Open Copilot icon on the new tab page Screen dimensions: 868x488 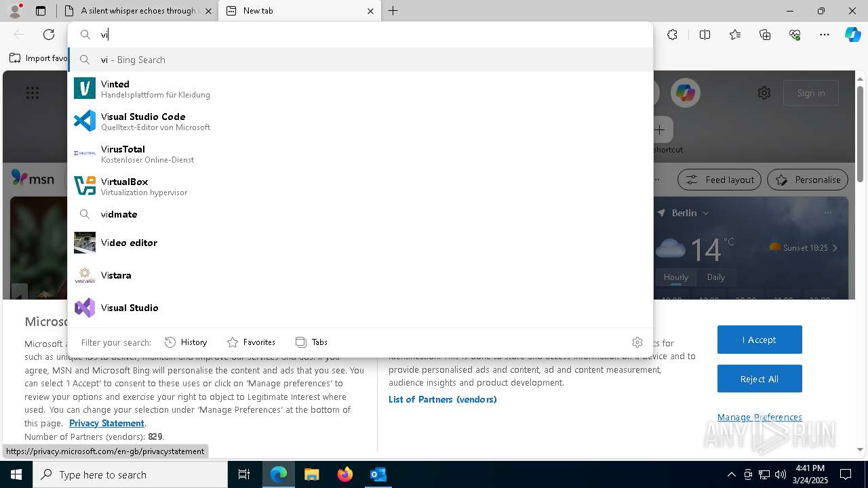[x=685, y=93]
